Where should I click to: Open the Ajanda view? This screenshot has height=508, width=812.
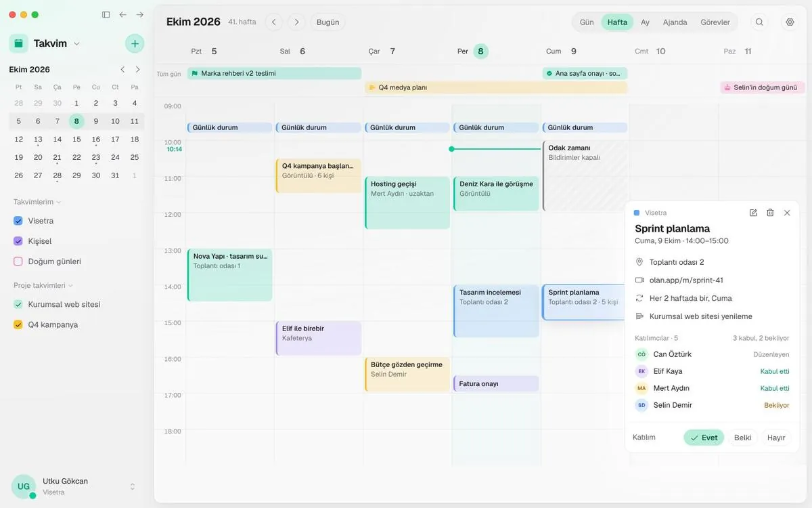point(675,22)
